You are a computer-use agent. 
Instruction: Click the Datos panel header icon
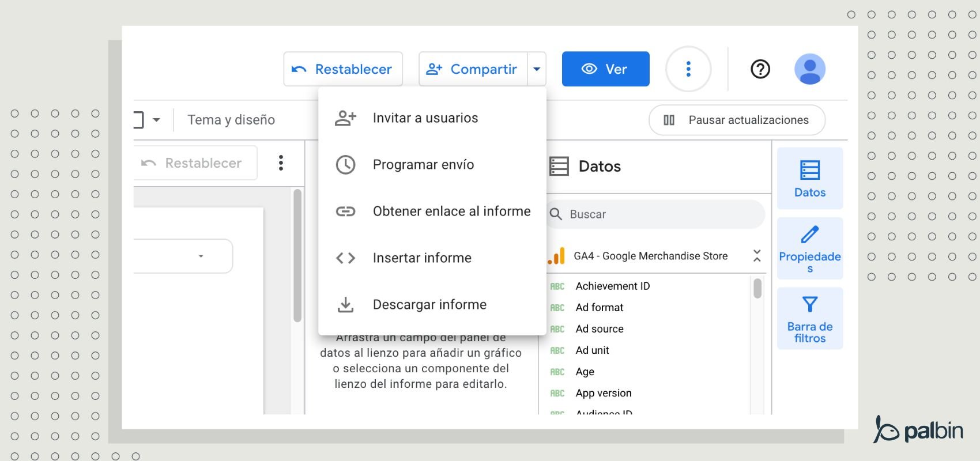click(x=559, y=167)
